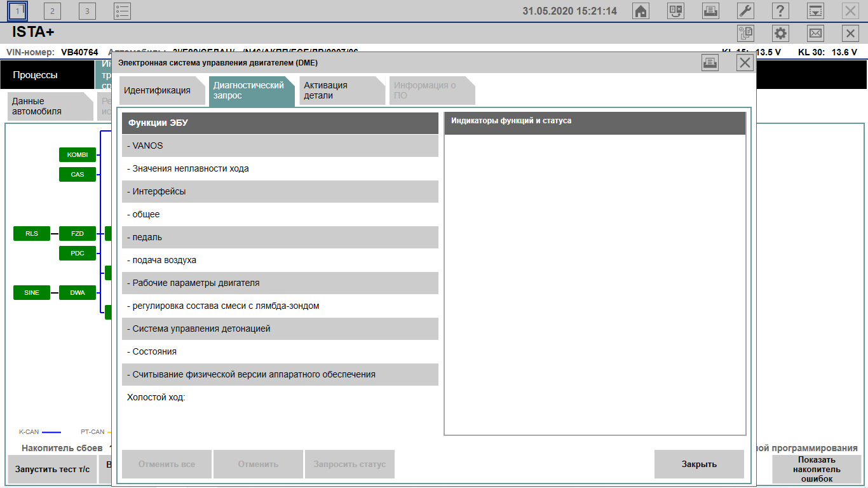Screen dimensions: 868x488
Task: Open the Информация о ПО tab
Action: [x=432, y=90]
